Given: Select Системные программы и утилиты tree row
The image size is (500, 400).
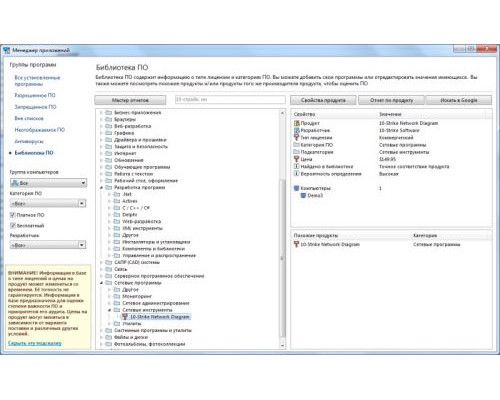Looking at the screenshot, I should [x=153, y=330].
